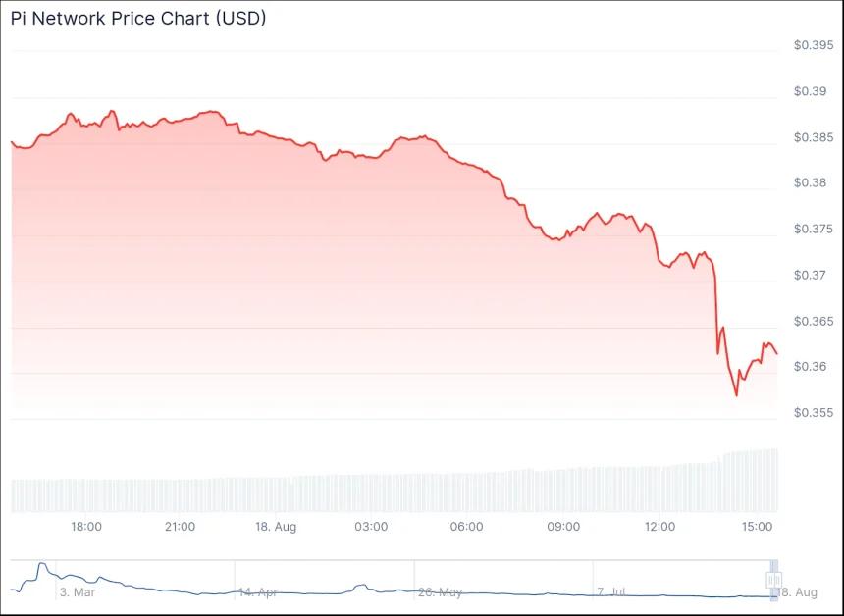The height and width of the screenshot is (616, 844).
Task: Click the 09:00 label on the time axis
Action: coord(563,527)
